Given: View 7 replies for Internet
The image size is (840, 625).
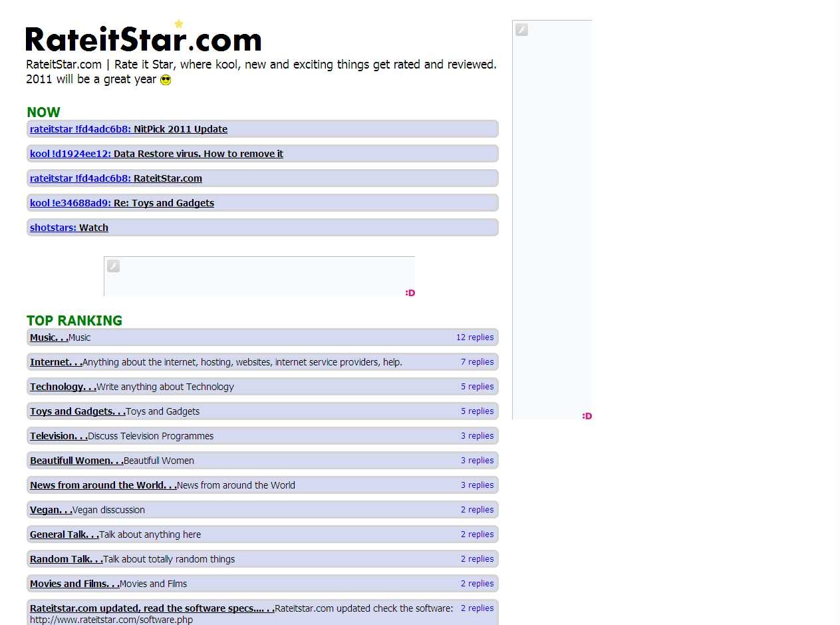Looking at the screenshot, I should pyautogui.click(x=478, y=362).
